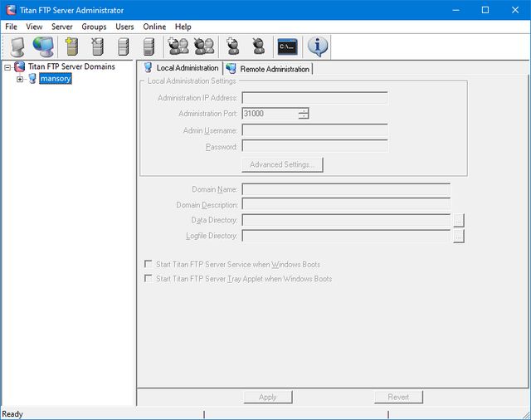This screenshot has height=420, width=531.
Task: Select the mansory server in the tree
Action: click(x=55, y=79)
